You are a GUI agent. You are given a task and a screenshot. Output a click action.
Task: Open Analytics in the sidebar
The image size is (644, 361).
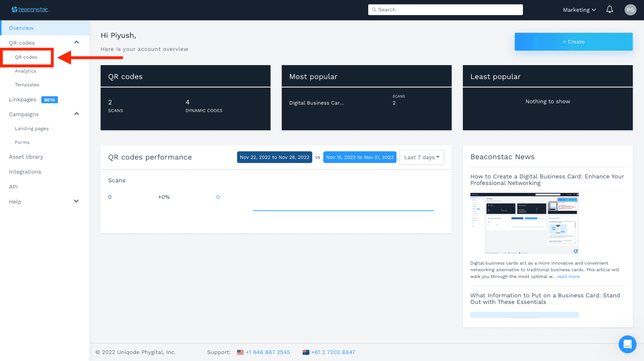pos(25,71)
